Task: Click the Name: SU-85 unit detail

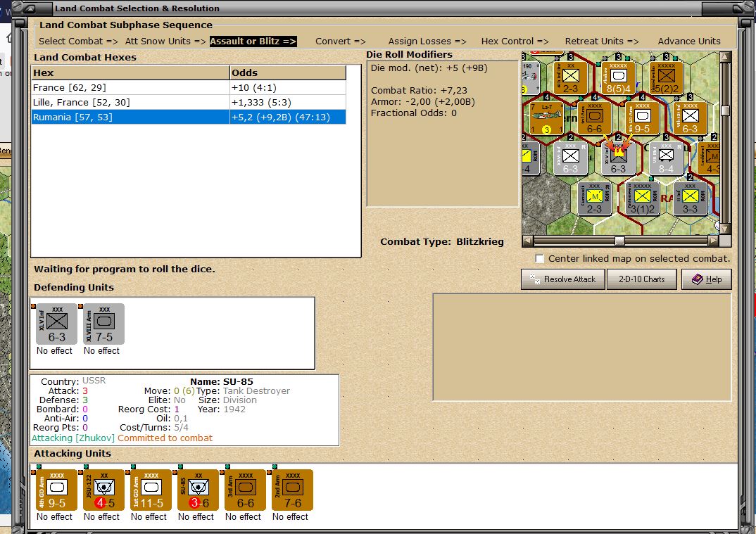Action: pyautogui.click(x=221, y=382)
